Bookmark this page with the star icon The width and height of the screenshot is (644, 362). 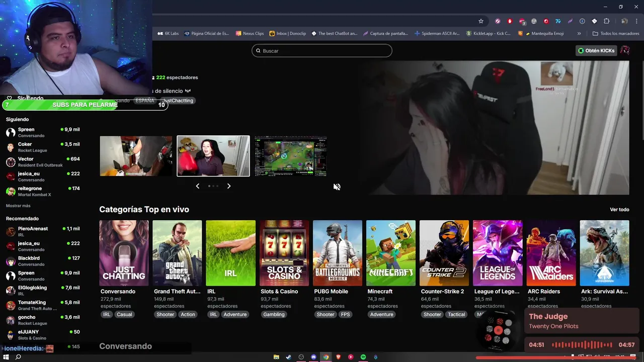coord(481,21)
